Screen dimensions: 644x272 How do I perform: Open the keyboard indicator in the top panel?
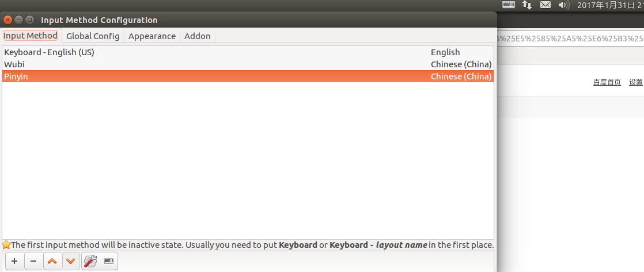click(509, 5)
